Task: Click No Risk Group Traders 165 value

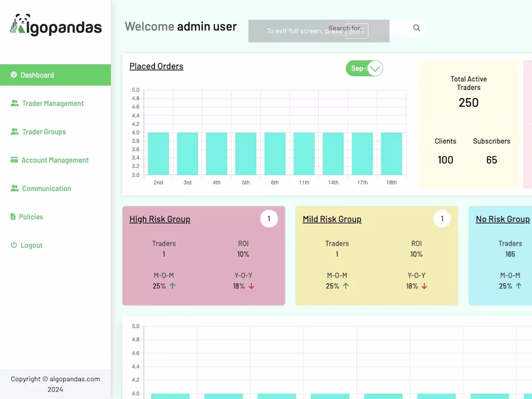Action: pyautogui.click(x=510, y=254)
